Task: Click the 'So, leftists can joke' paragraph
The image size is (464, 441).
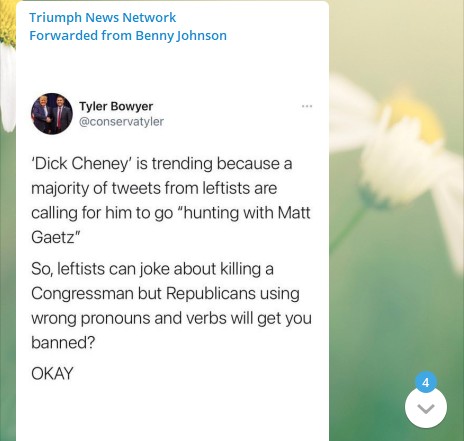Action: tap(171, 306)
